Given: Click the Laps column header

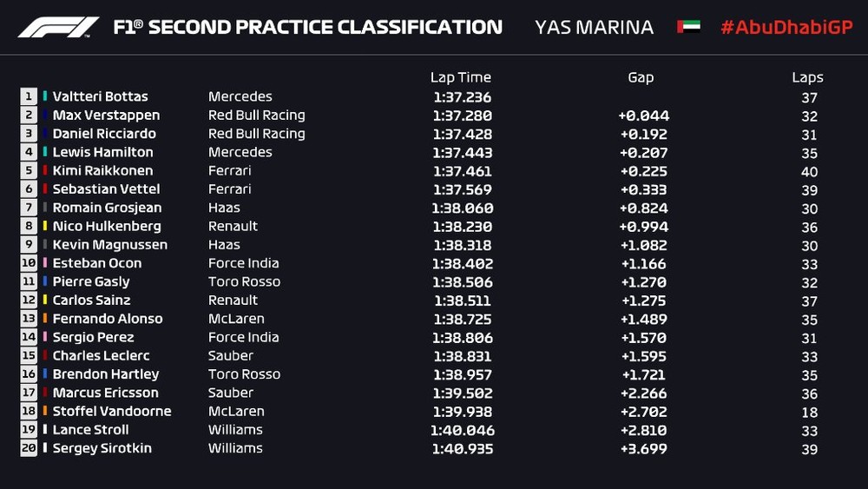Looking at the screenshot, I should pyautogui.click(x=807, y=77).
